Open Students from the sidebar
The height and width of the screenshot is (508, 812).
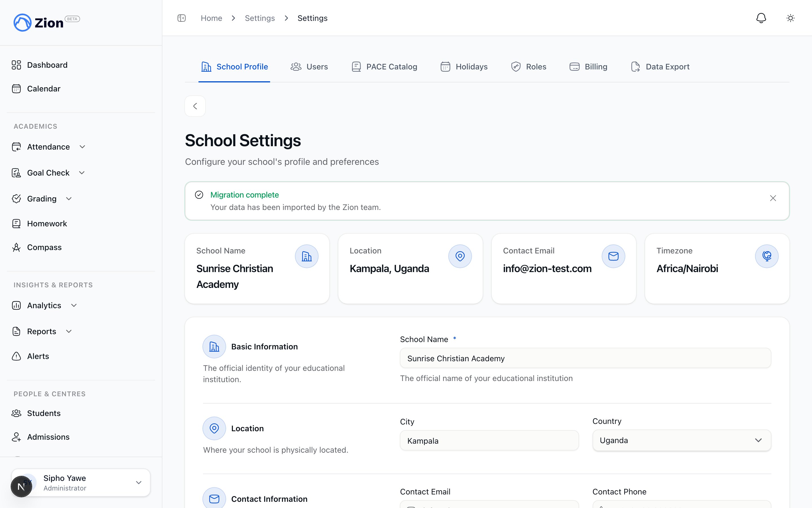[36, 413]
